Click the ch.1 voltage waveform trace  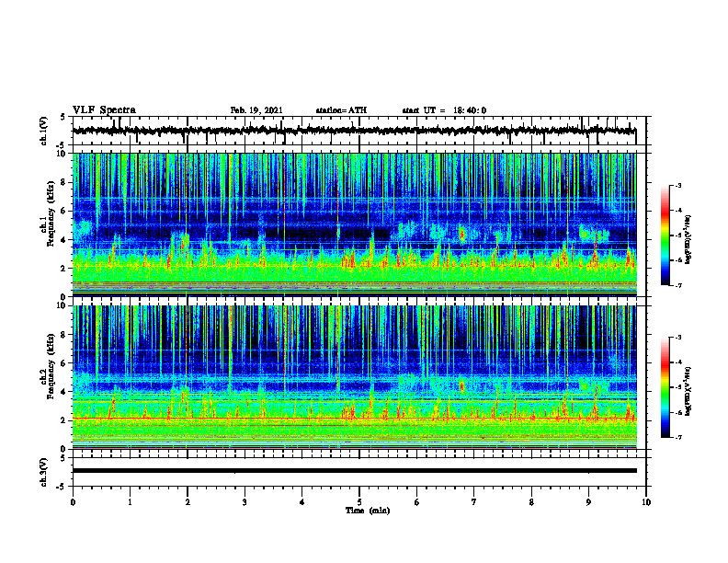[x=354, y=131]
